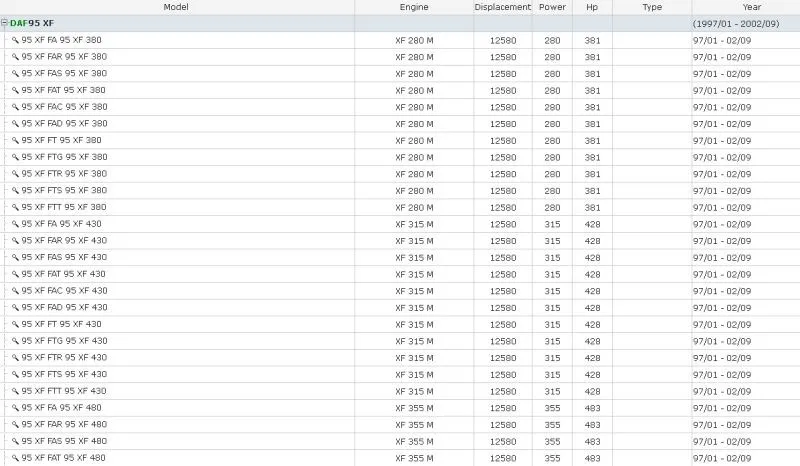This screenshot has width=800, height=466.
Task: Click magnifier icon for 95 XF FTG 95 XF 430
Action: 15,341
